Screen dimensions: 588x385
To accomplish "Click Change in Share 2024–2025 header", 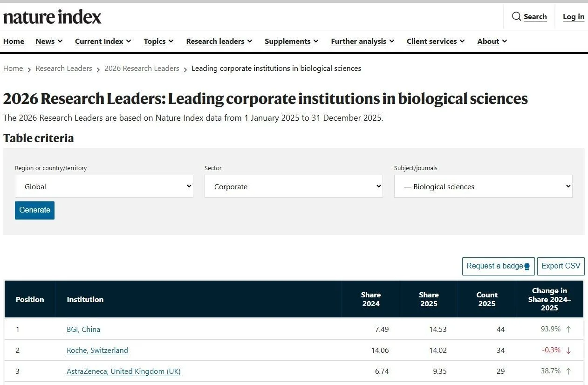I will coord(549,299).
